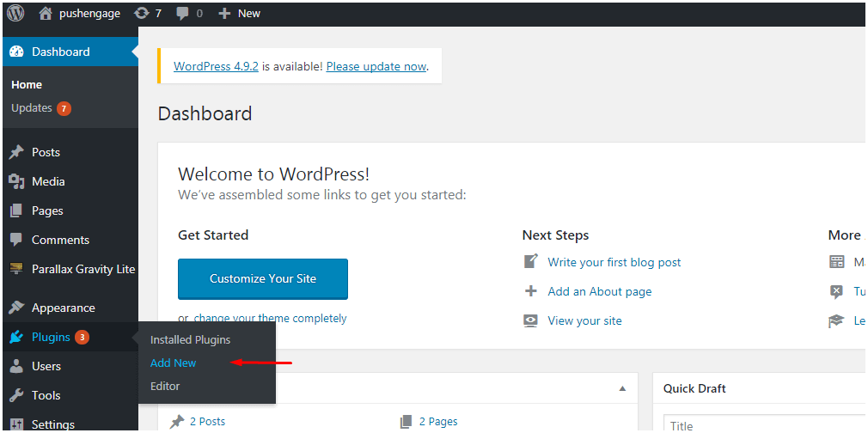Open the comments bubble icon in admin bar

(x=183, y=14)
